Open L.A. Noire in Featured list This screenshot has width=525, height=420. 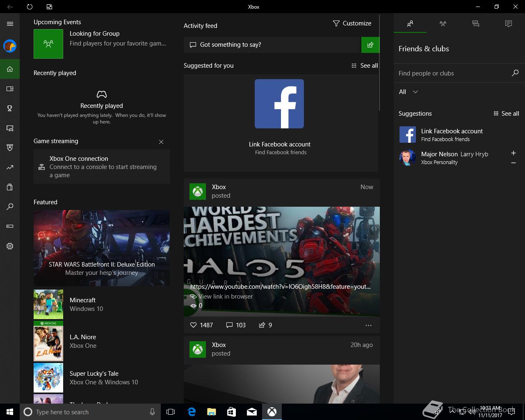102,341
